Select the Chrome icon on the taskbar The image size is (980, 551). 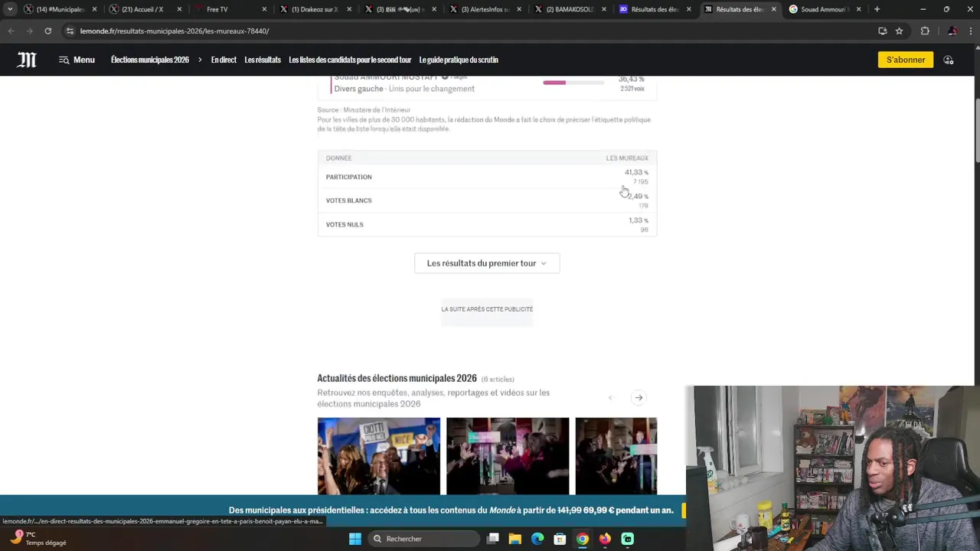click(x=583, y=539)
